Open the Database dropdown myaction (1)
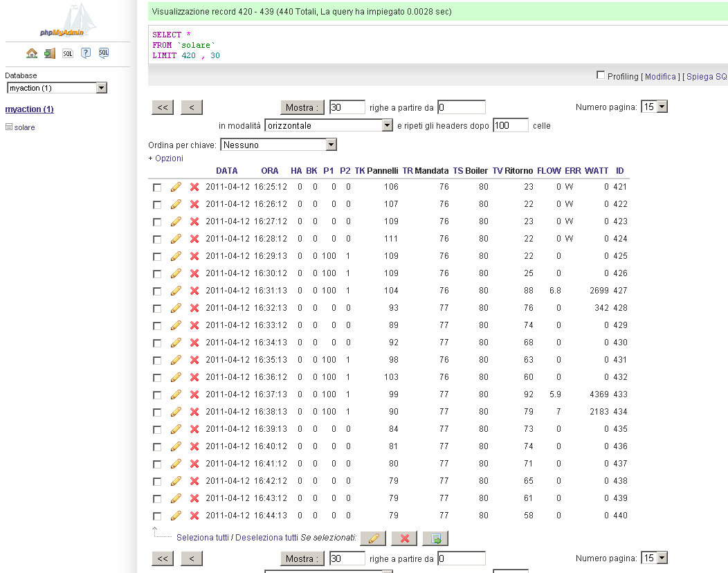The width and height of the screenshot is (728, 573). 57,88
